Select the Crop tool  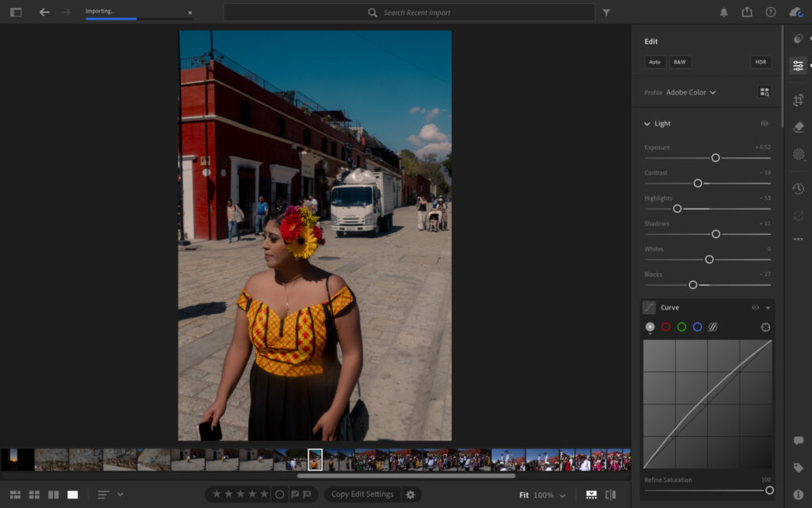click(x=798, y=100)
